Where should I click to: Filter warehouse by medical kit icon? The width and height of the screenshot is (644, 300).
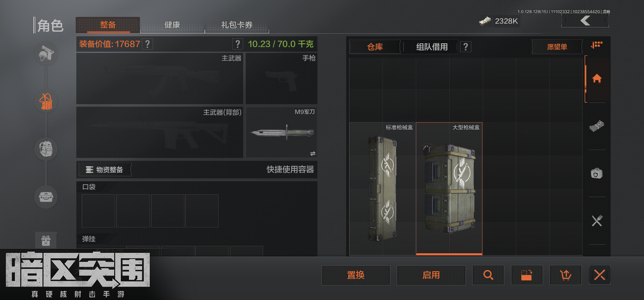click(597, 173)
